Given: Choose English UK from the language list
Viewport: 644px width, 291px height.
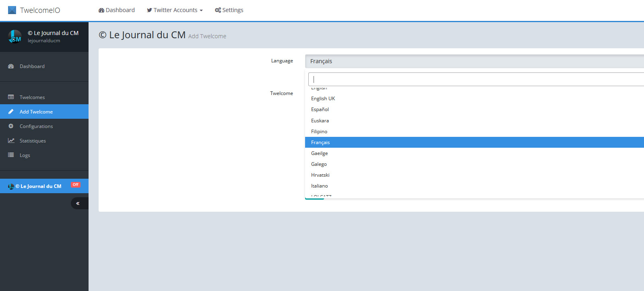Looking at the screenshot, I should tap(475, 99).
